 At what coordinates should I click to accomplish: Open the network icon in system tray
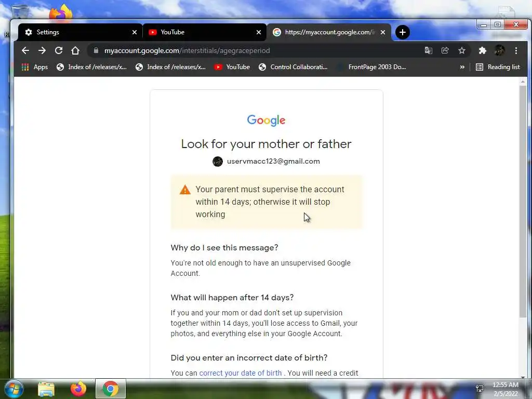(x=480, y=389)
